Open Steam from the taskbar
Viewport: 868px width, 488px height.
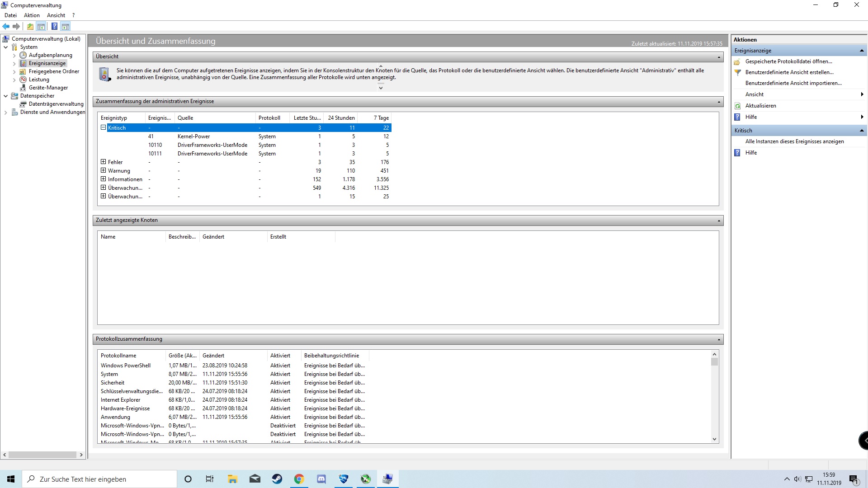277,479
